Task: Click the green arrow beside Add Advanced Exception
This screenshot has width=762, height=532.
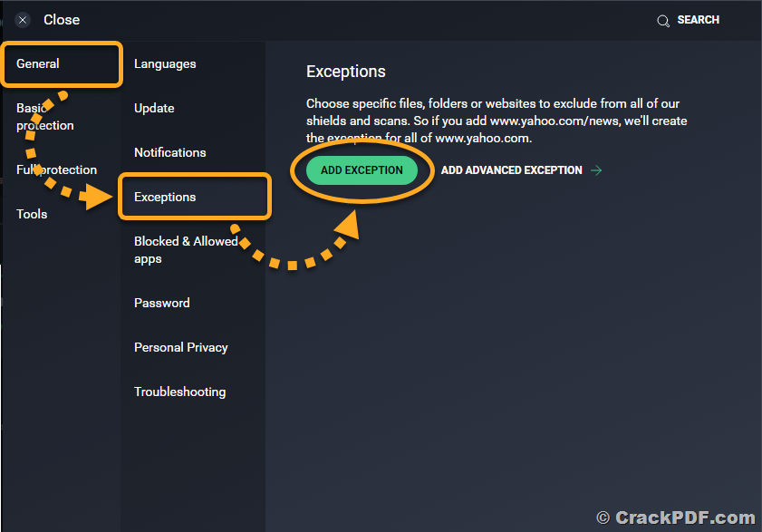Action: coord(596,170)
